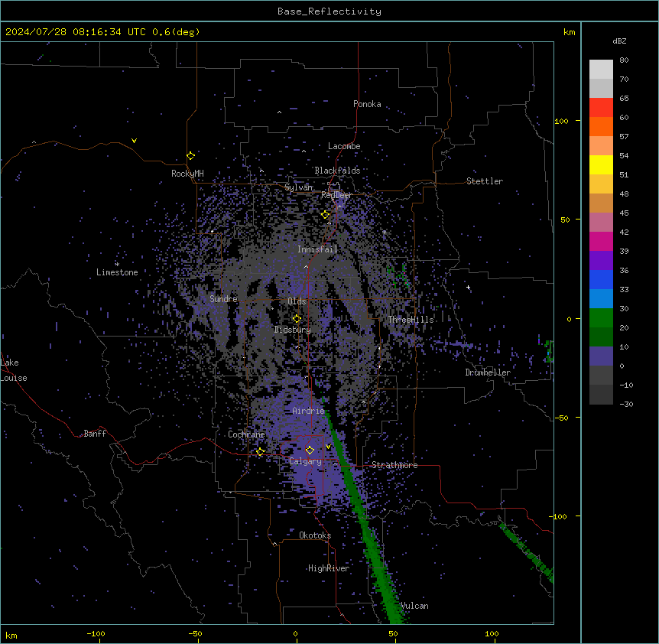Select the light blue legend swatch above green

(601, 298)
